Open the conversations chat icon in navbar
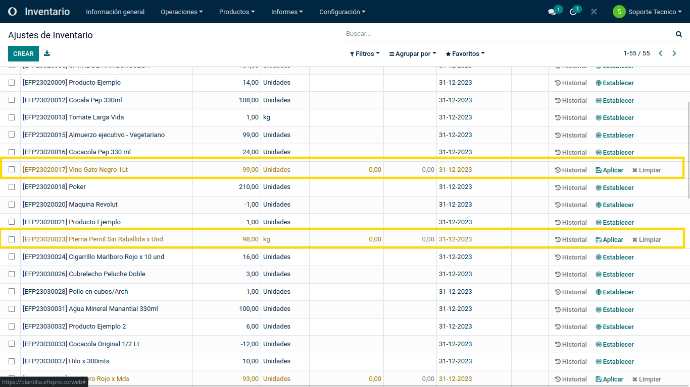Viewport: 690px width, 387px height. click(x=552, y=12)
